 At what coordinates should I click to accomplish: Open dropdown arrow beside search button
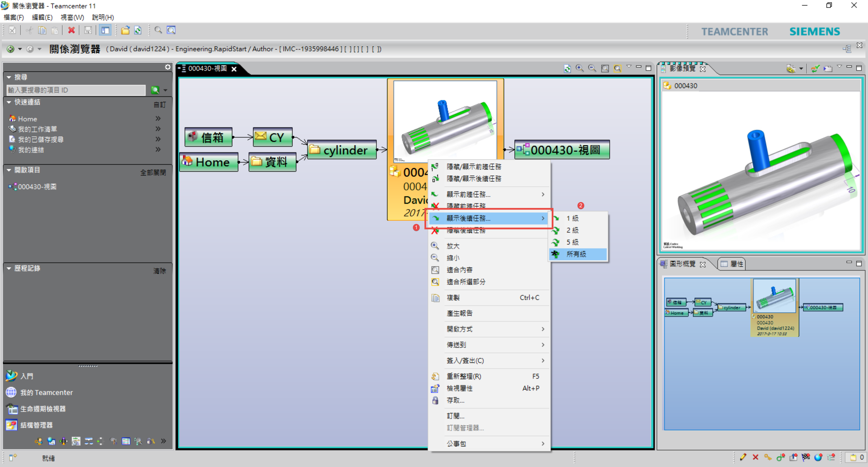click(165, 90)
